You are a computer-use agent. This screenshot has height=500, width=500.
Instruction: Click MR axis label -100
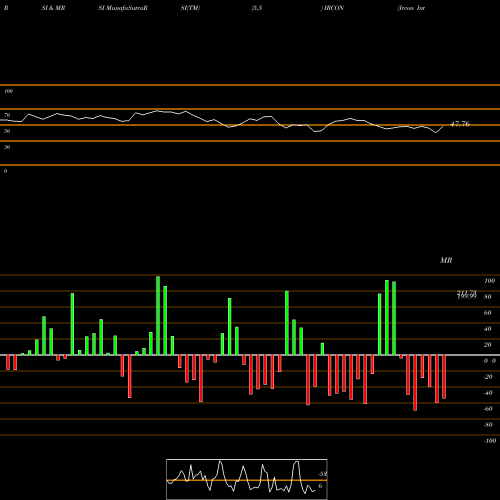[x=490, y=441]
